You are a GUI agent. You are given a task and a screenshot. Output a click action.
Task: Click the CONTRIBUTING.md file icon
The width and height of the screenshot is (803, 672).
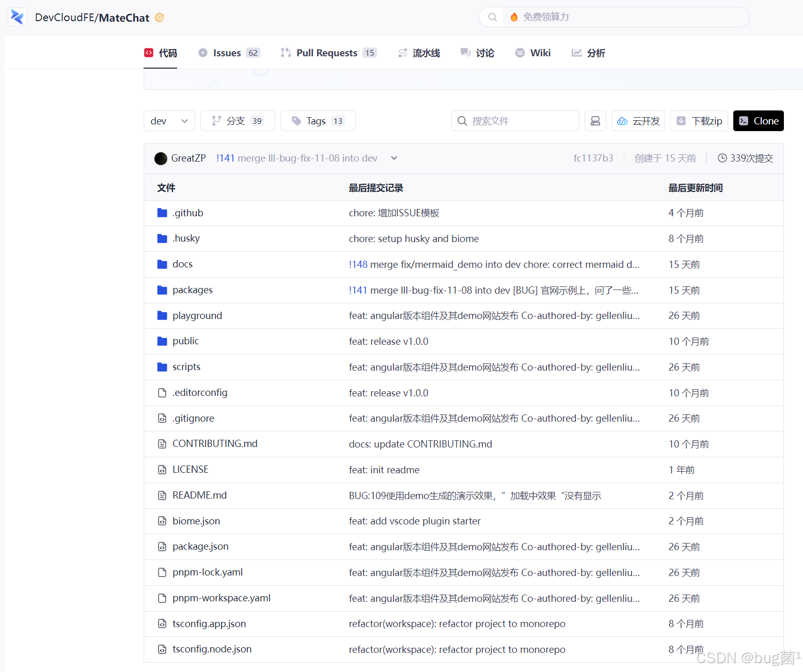pyautogui.click(x=162, y=444)
